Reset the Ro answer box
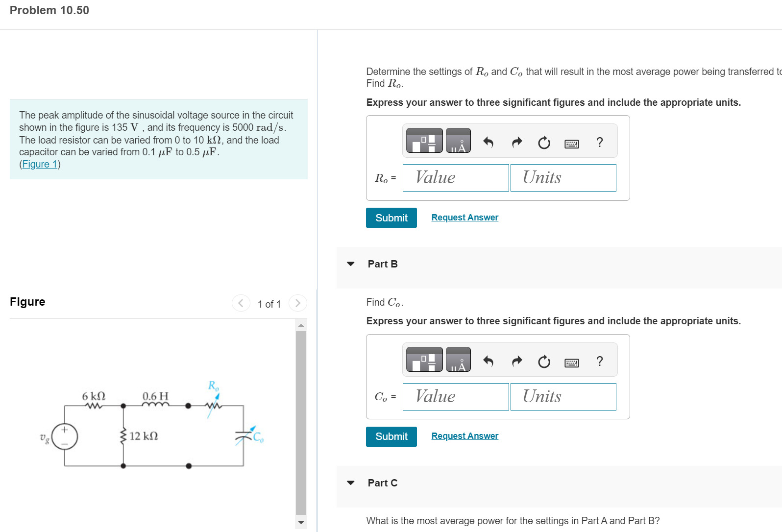This screenshot has height=532, width=782. pos(544,143)
